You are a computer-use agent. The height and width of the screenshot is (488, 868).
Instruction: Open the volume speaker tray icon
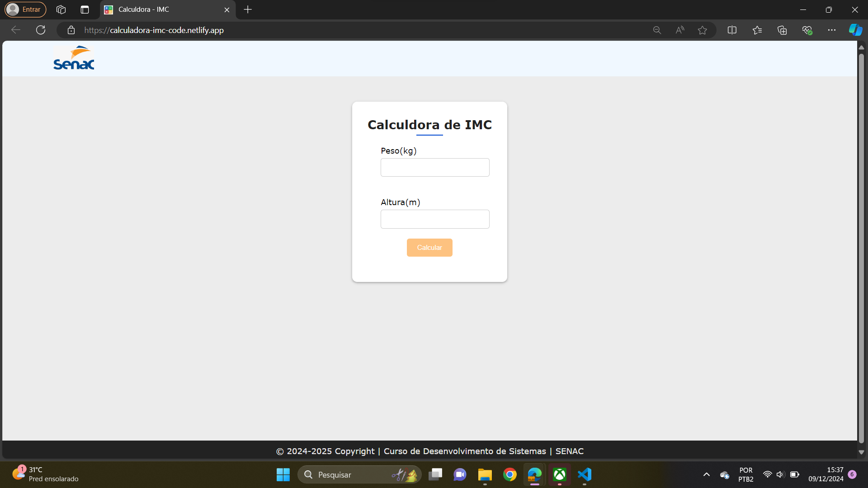point(780,474)
